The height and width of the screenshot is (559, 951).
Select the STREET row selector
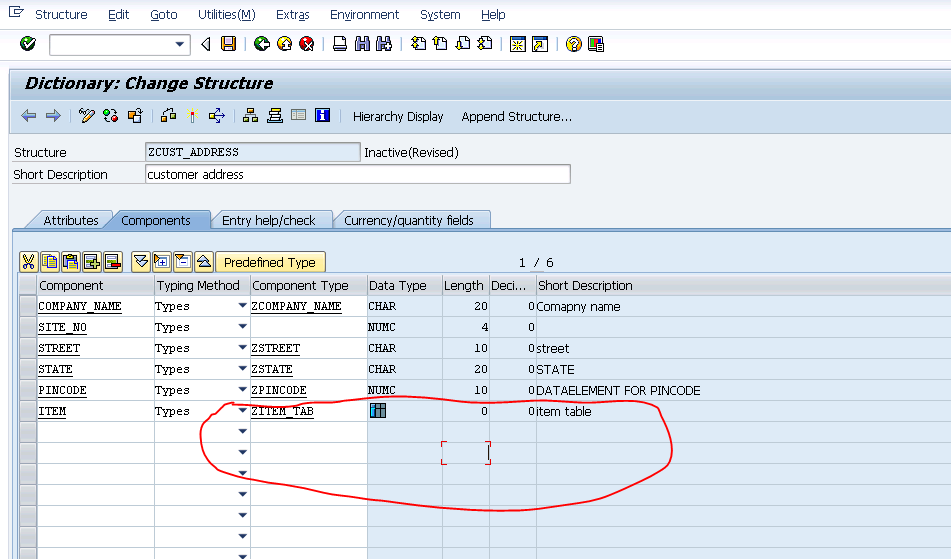click(27, 348)
